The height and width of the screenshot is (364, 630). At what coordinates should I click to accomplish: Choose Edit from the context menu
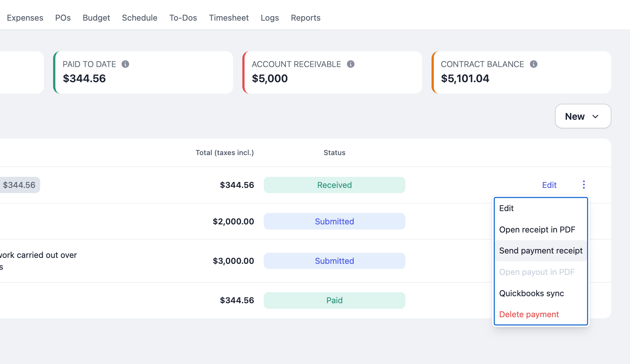(x=541, y=208)
